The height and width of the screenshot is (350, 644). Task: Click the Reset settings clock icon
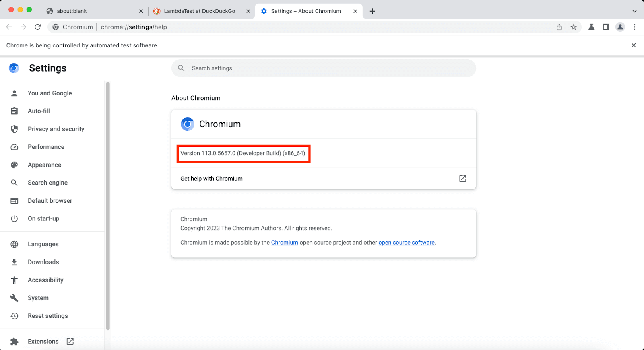click(14, 316)
